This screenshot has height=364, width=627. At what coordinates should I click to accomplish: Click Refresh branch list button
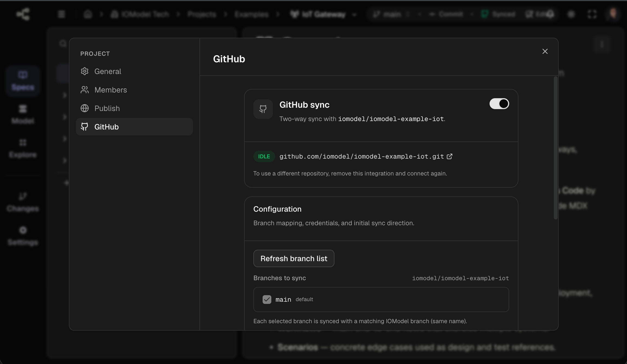point(294,258)
